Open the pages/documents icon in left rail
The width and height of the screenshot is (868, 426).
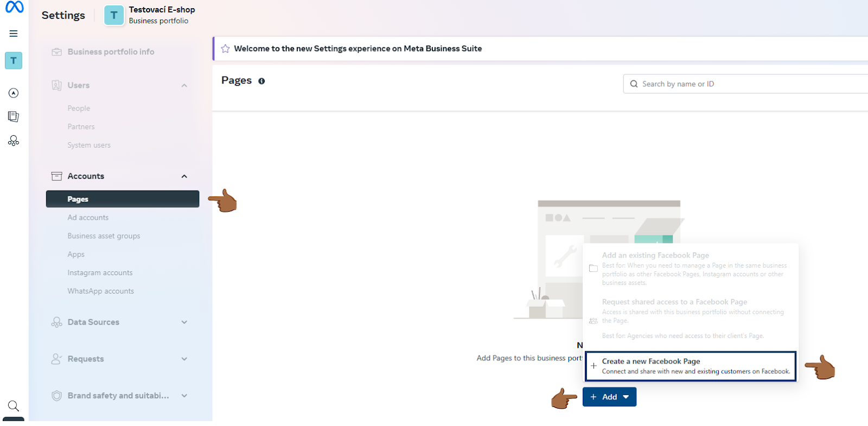(14, 117)
